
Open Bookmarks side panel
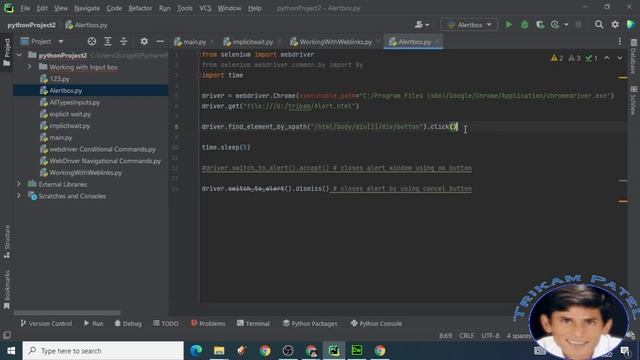(x=7, y=290)
